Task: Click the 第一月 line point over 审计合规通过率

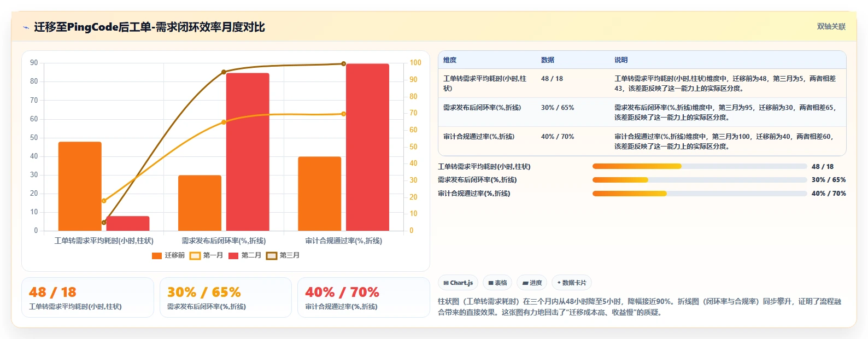Action: [344, 114]
